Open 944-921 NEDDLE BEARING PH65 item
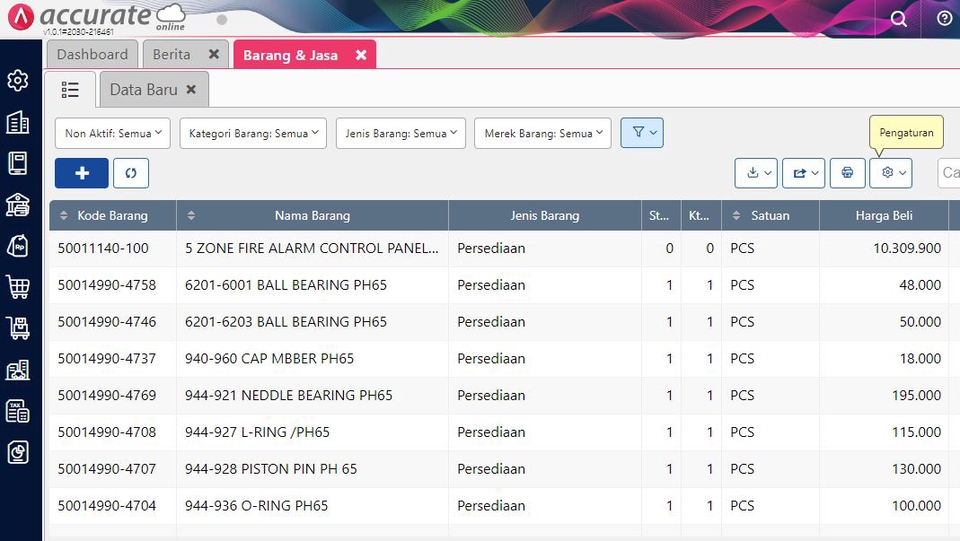Screen dimensions: 960x541 point(288,395)
